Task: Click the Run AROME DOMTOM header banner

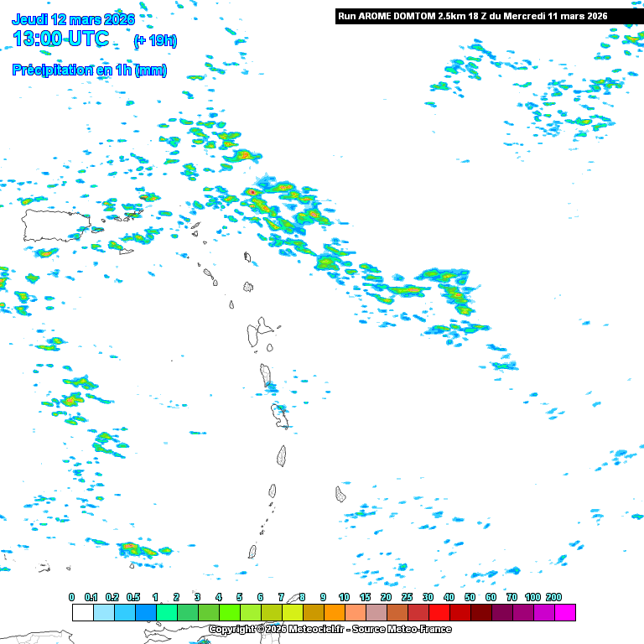Action: tap(472, 16)
